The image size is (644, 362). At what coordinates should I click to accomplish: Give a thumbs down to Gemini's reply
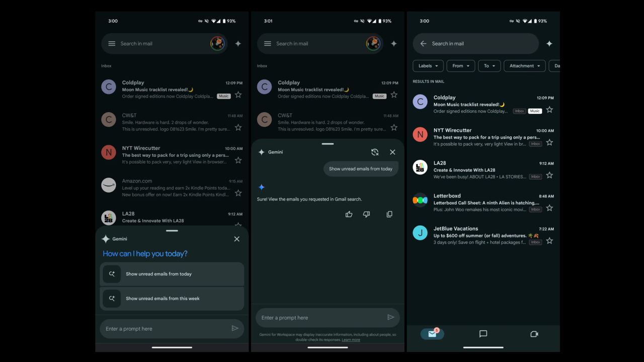click(x=366, y=214)
